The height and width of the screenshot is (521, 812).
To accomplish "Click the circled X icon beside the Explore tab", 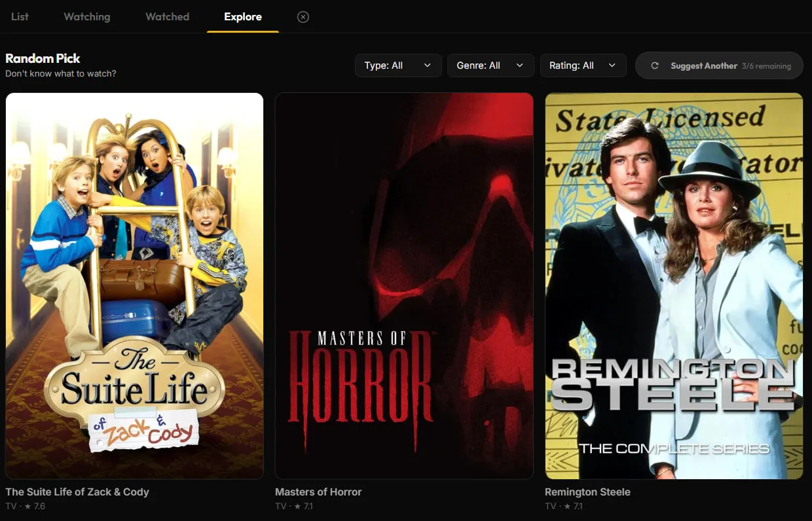I will [303, 17].
